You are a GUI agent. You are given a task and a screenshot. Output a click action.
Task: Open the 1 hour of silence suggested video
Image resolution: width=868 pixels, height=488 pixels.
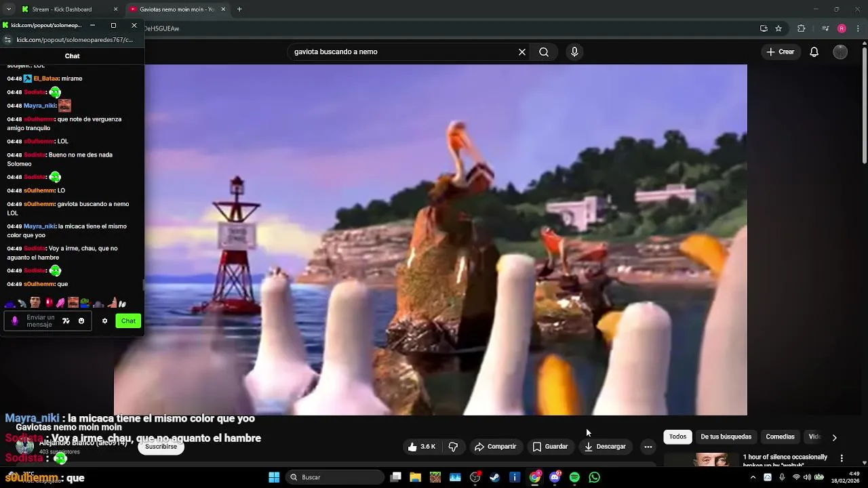(x=785, y=460)
